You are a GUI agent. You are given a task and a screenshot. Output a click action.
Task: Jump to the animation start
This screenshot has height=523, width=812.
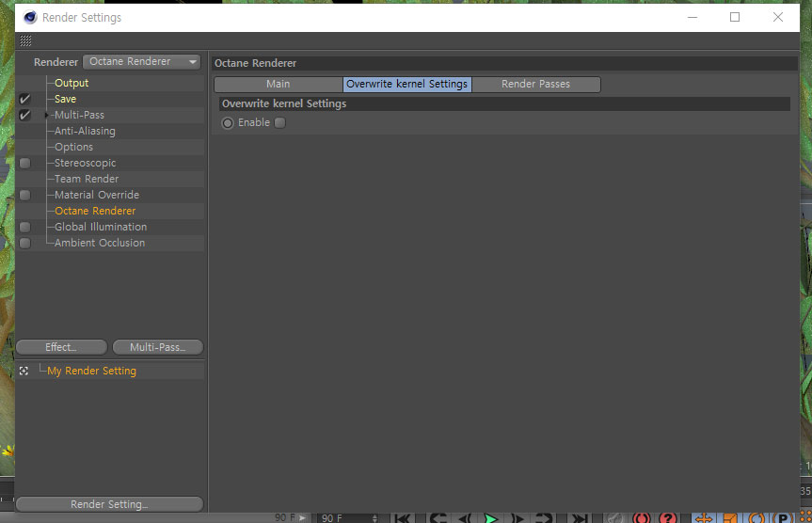[403, 517]
